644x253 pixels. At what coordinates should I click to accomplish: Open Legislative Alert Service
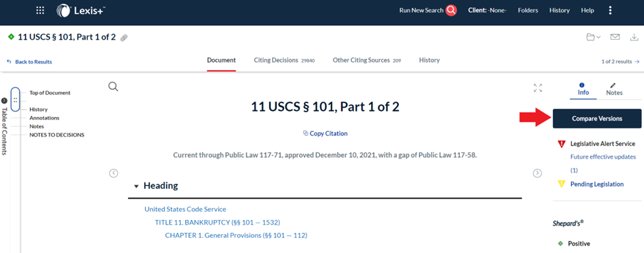click(602, 144)
